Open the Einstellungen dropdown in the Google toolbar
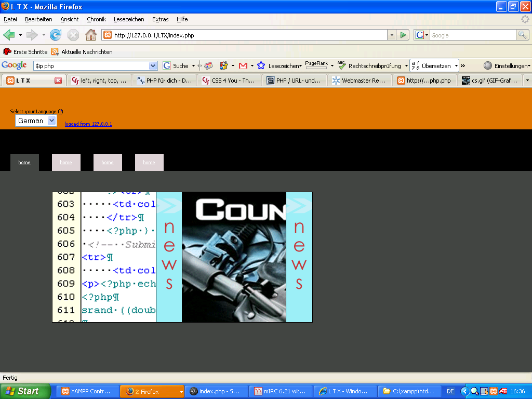 click(x=508, y=66)
